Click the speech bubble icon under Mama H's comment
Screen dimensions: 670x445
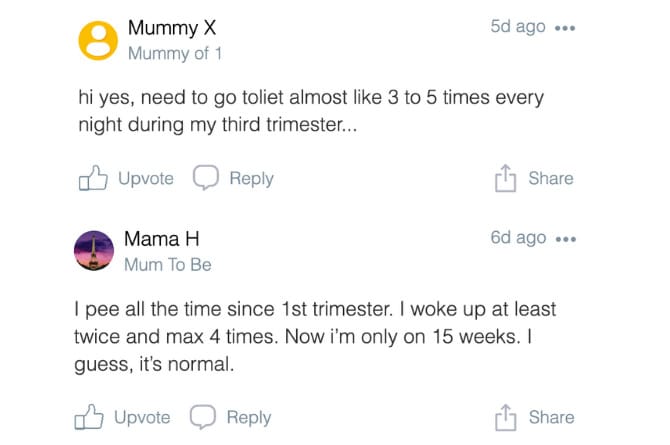[x=203, y=417]
